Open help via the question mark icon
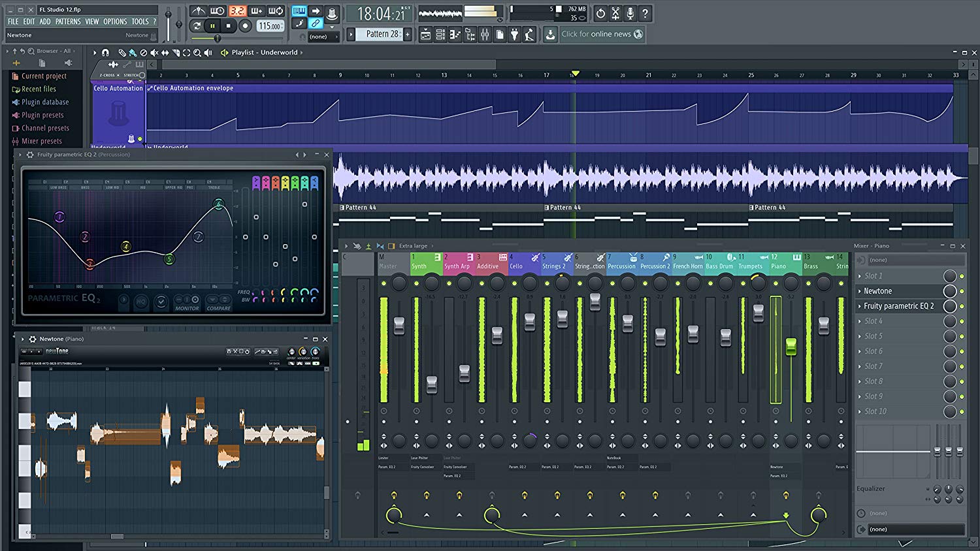Image resolution: width=980 pixels, height=551 pixels. coord(645,13)
